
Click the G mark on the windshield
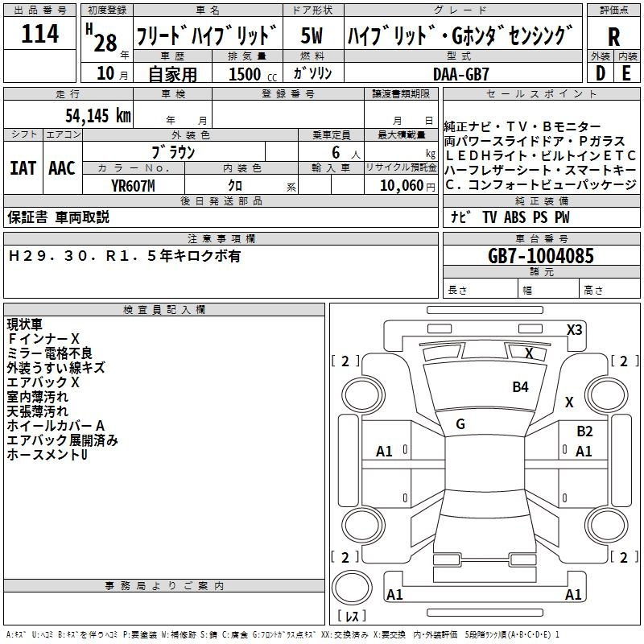pos(460,424)
